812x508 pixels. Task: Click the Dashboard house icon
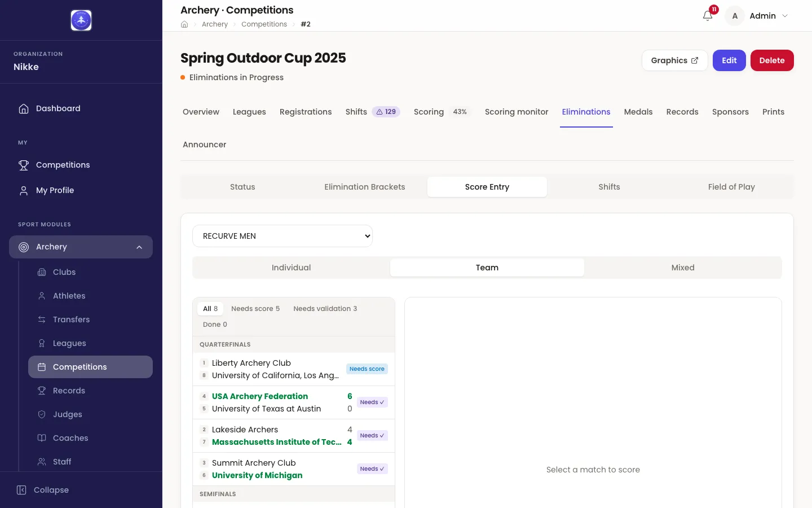tap(24, 108)
